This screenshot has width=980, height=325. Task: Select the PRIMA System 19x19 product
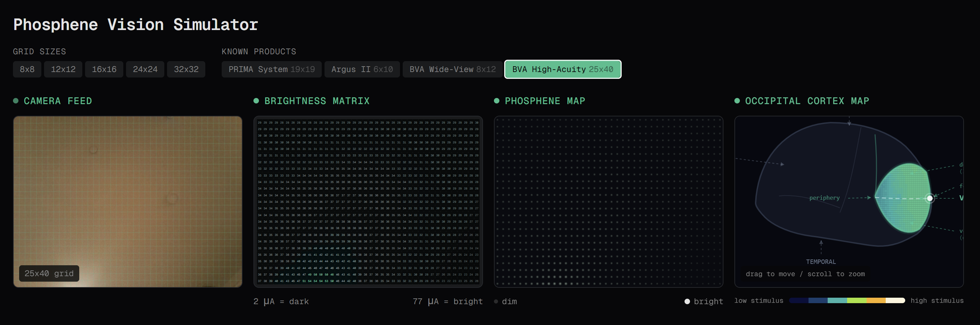pyautogui.click(x=271, y=69)
